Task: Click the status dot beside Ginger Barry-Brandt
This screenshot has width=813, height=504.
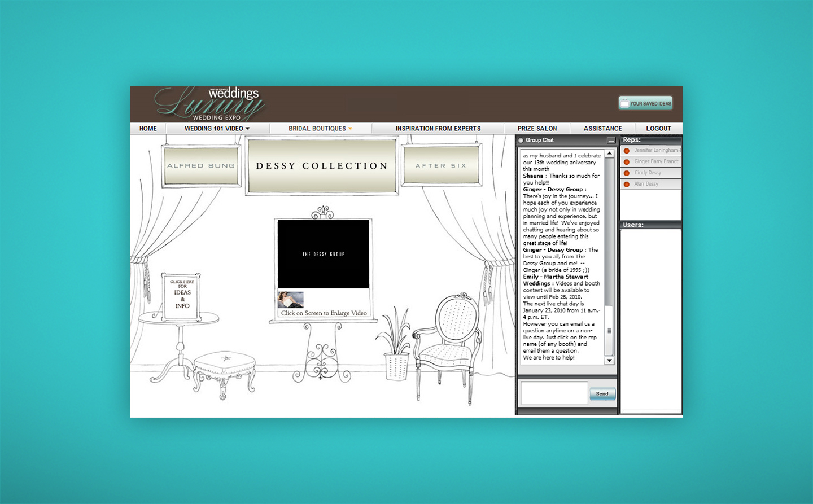Action: pyautogui.click(x=626, y=162)
